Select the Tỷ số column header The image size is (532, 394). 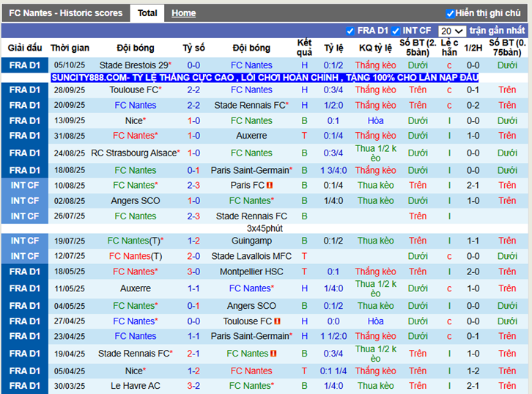193,48
